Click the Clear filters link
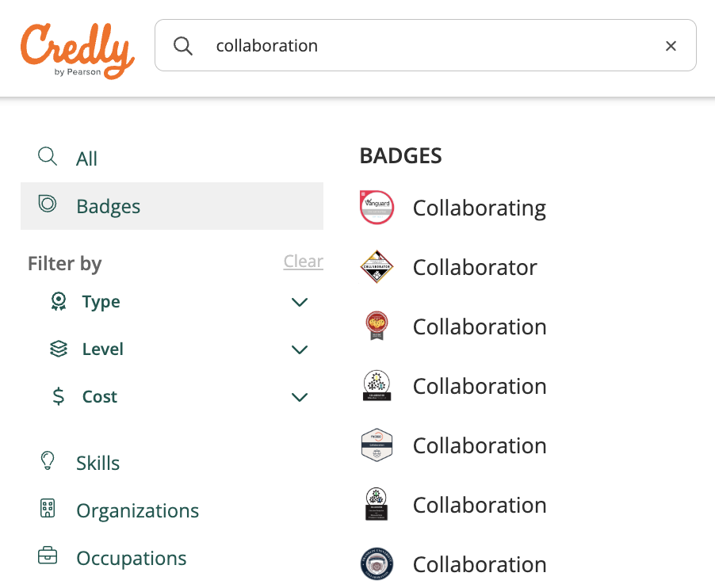715x588 pixels. (303, 261)
